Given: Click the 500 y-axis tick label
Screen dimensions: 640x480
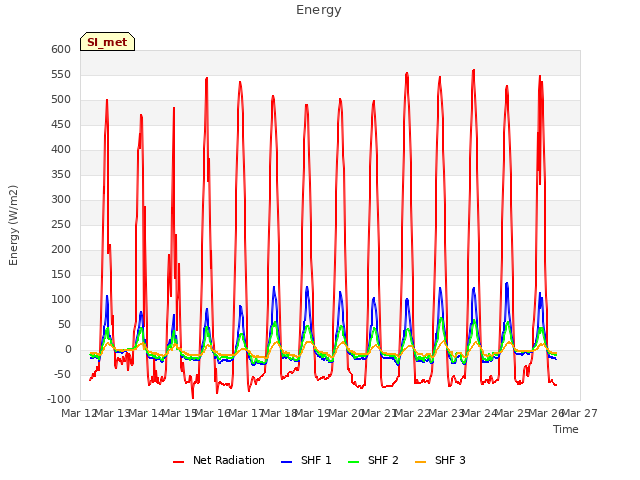Looking at the screenshot, I should pyautogui.click(x=61, y=100).
